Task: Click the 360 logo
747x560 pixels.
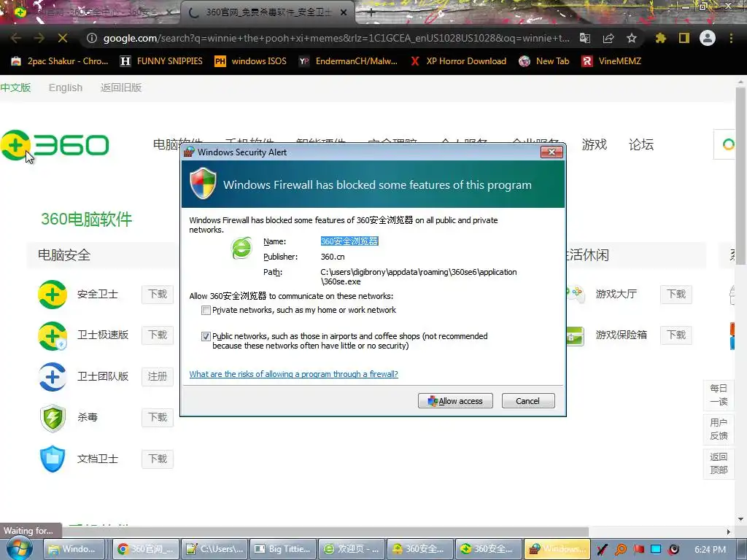Action: (x=55, y=145)
